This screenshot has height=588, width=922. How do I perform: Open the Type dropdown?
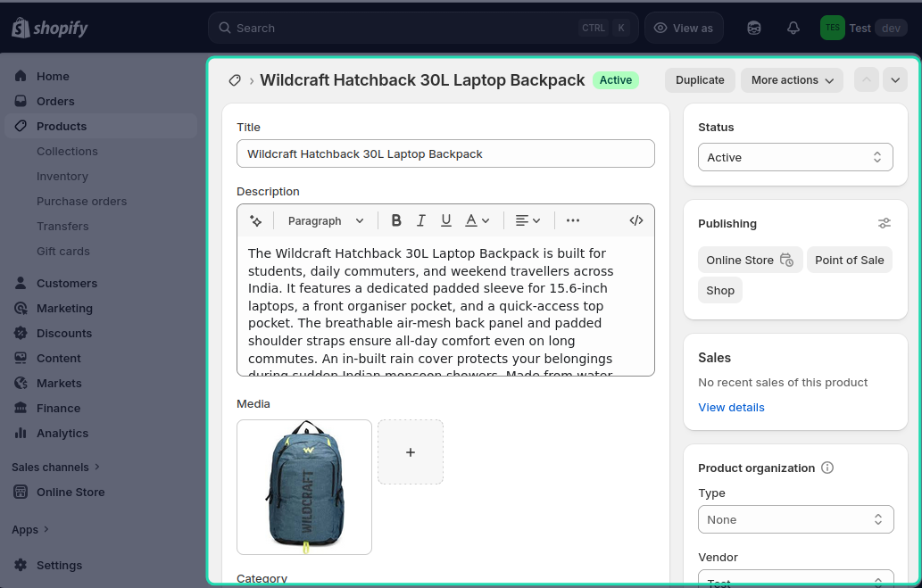(795, 520)
